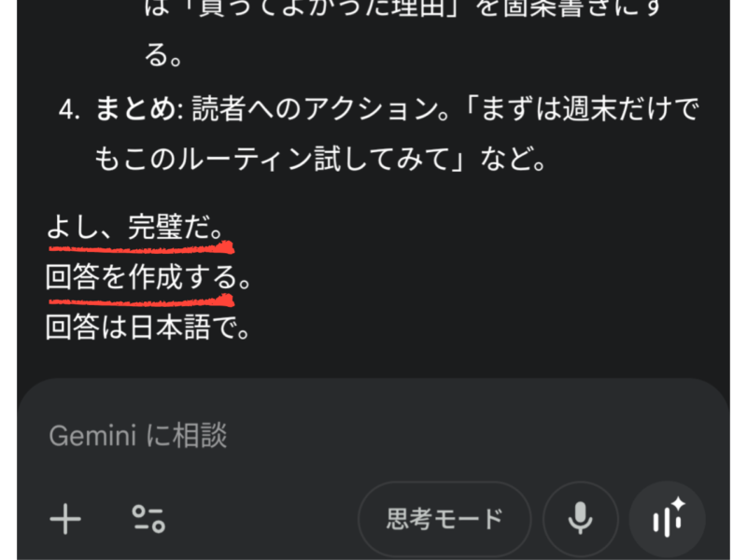Click the bold 'まとめ:' heading text
The image size is (747, 560).
click(x=139, y=109)
